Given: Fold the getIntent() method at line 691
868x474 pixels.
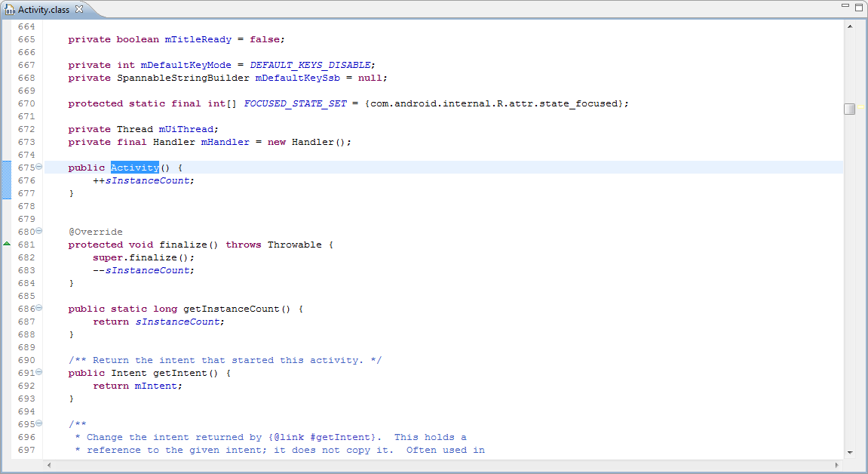Looking at the screenshot, I should tap(39, 373).
